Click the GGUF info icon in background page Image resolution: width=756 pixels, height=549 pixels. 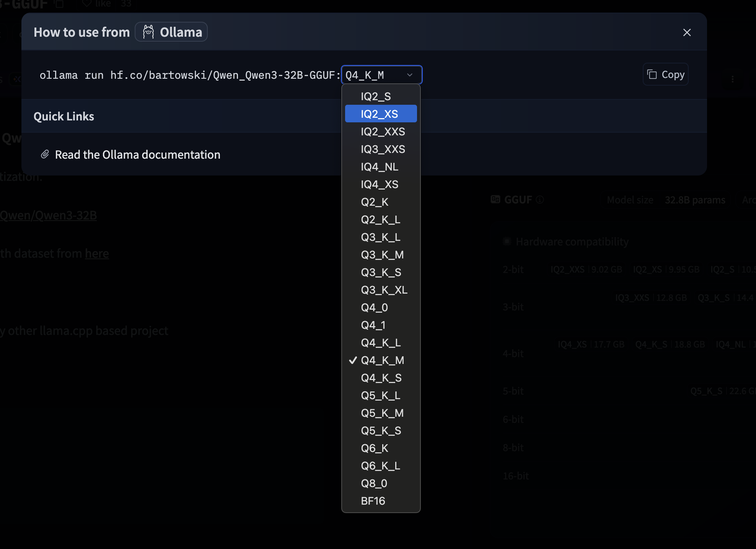click(x=540, y=200)
